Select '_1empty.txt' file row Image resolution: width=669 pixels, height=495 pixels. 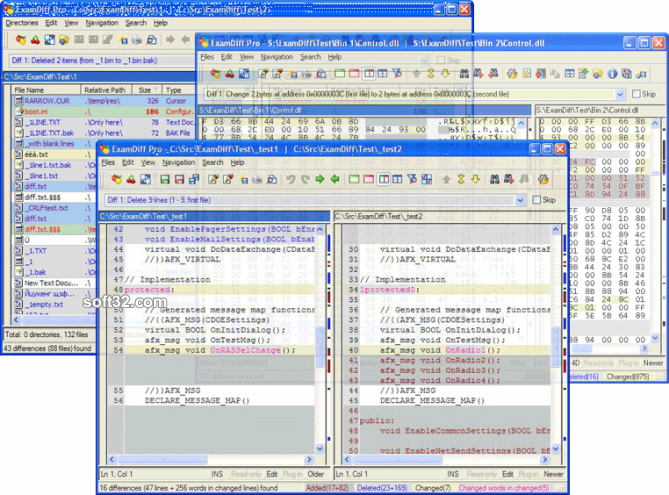coord(55,304)
